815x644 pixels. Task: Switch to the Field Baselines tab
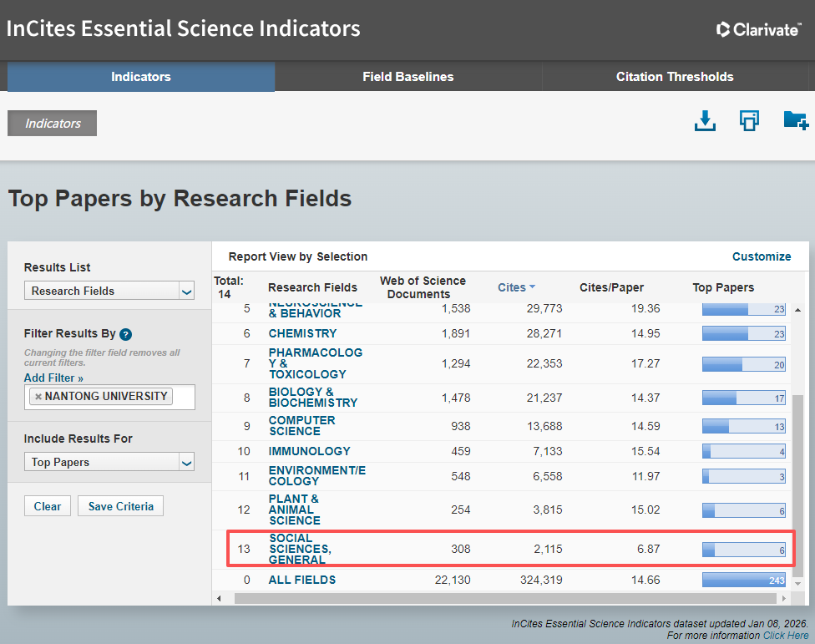pyautogui.click(x=407, y=77)
